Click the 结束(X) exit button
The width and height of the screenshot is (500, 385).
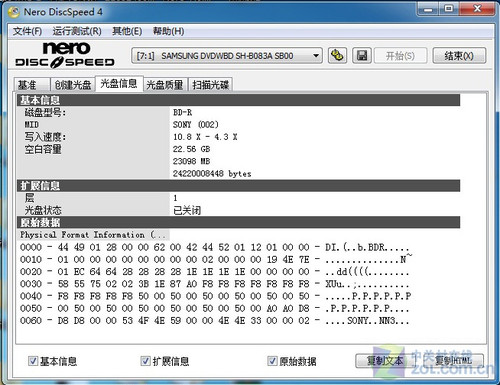pos(459,56)
